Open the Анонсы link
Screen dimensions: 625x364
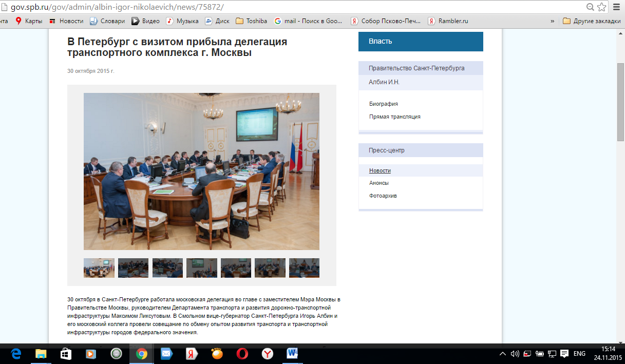click(378, 183)
